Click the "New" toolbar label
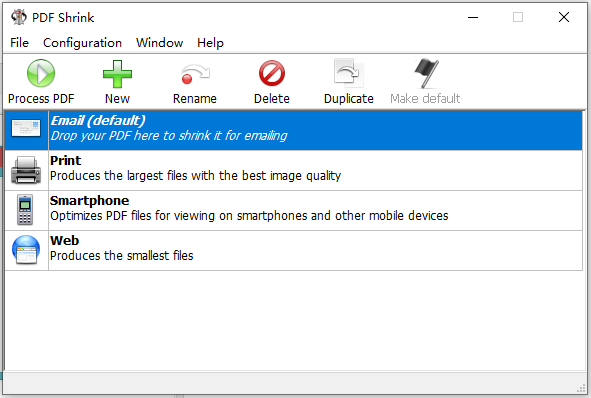This screenshot has width=591, height=398. tap(117, 99)
